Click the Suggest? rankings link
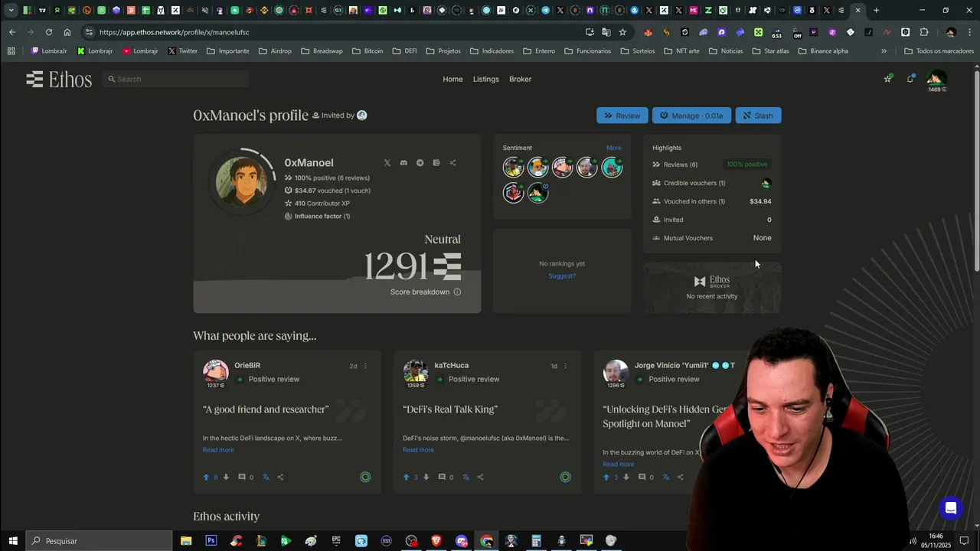Viewport: 980px width, 551px height. (x=562, y=275)
